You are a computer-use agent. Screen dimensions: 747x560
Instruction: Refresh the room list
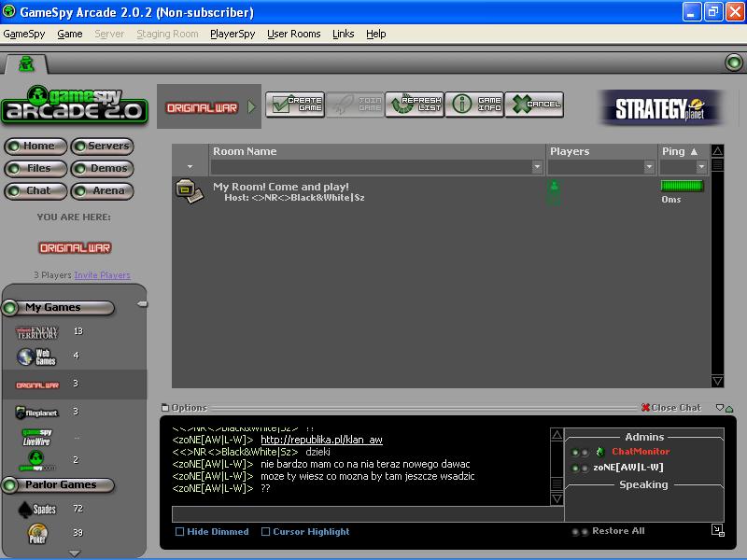click(x=415, y=105)
